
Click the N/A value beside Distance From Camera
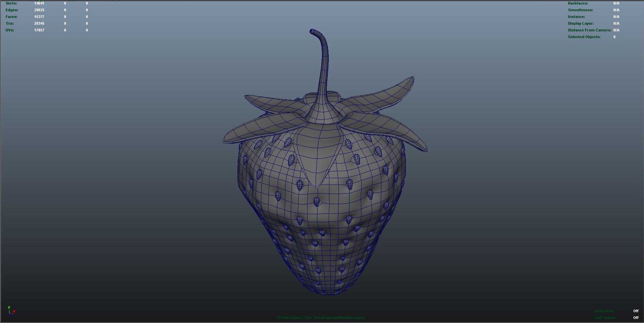tap(616, 30)
